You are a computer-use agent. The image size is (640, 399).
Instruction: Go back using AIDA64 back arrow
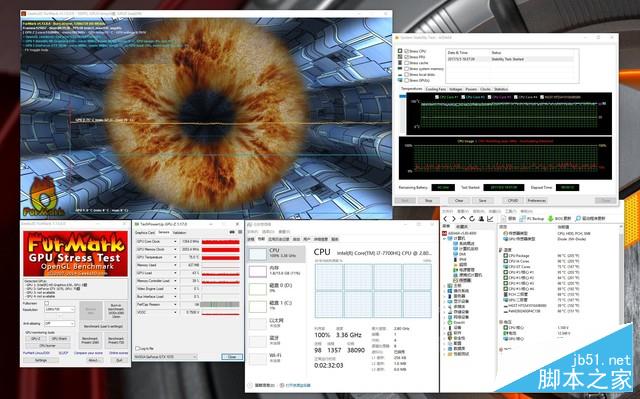[x=445, y=219]
